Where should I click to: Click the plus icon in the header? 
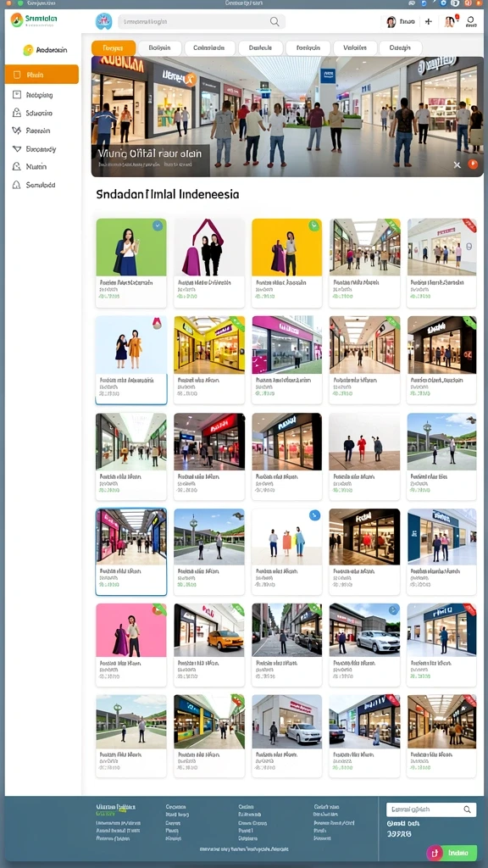[x=428, y=21]
